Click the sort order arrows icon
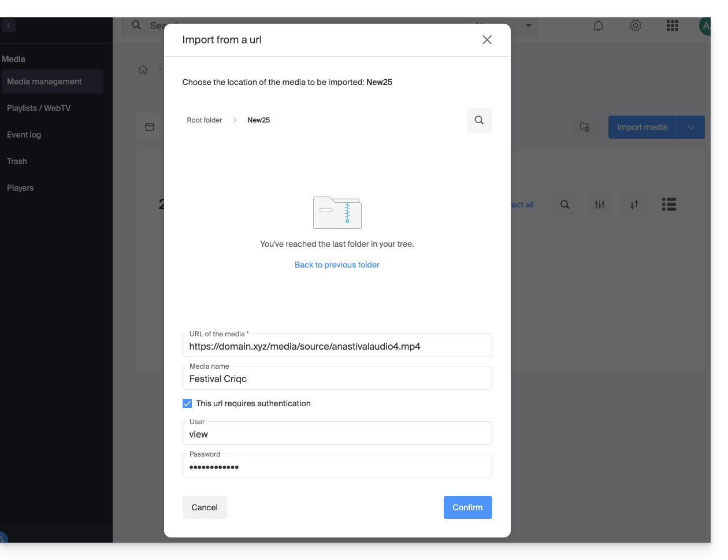The height and width of the screenshot is (560, 728). 634,205
